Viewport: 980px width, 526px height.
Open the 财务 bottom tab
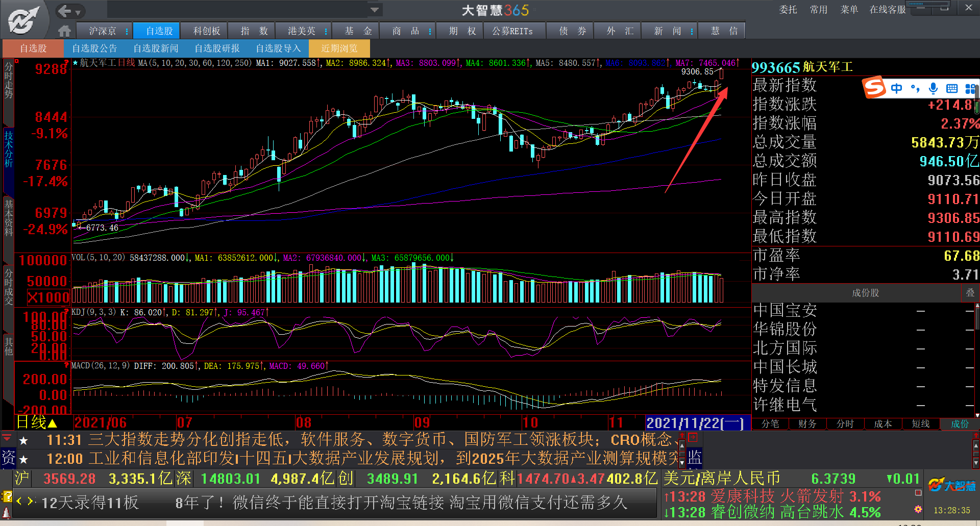(807, 423)
